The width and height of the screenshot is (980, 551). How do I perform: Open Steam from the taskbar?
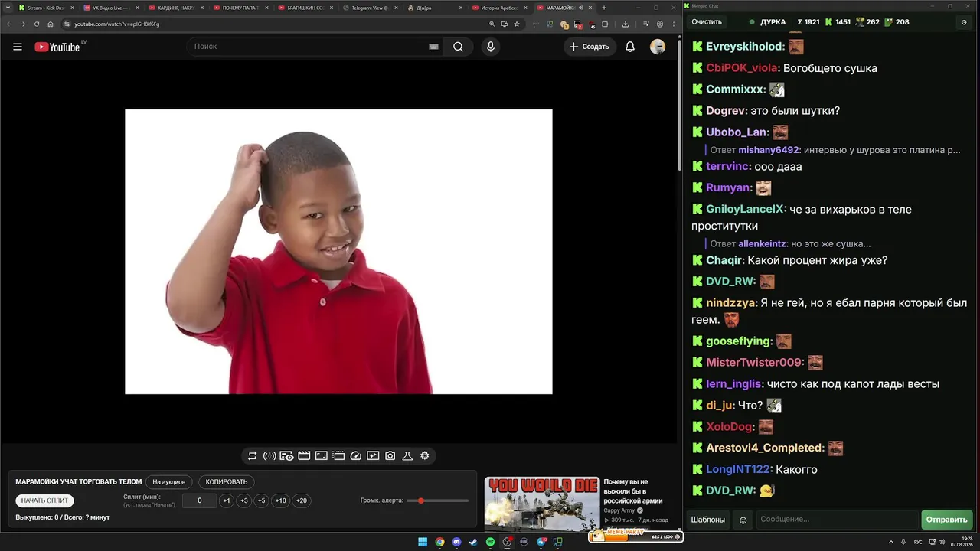tap(473, 543)
